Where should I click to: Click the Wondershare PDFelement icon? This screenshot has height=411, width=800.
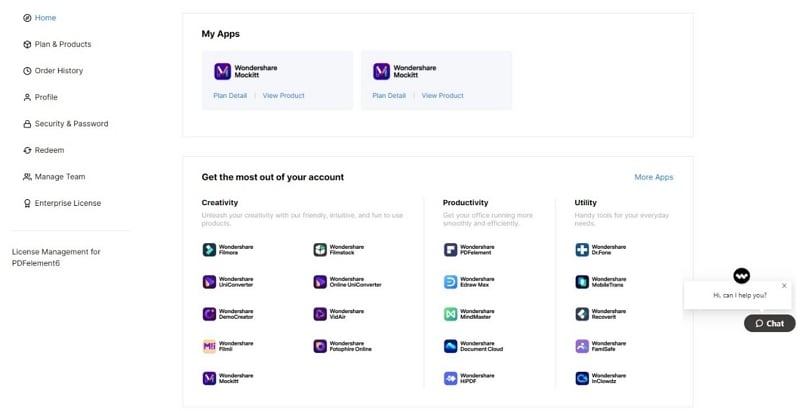coord(450,250)
